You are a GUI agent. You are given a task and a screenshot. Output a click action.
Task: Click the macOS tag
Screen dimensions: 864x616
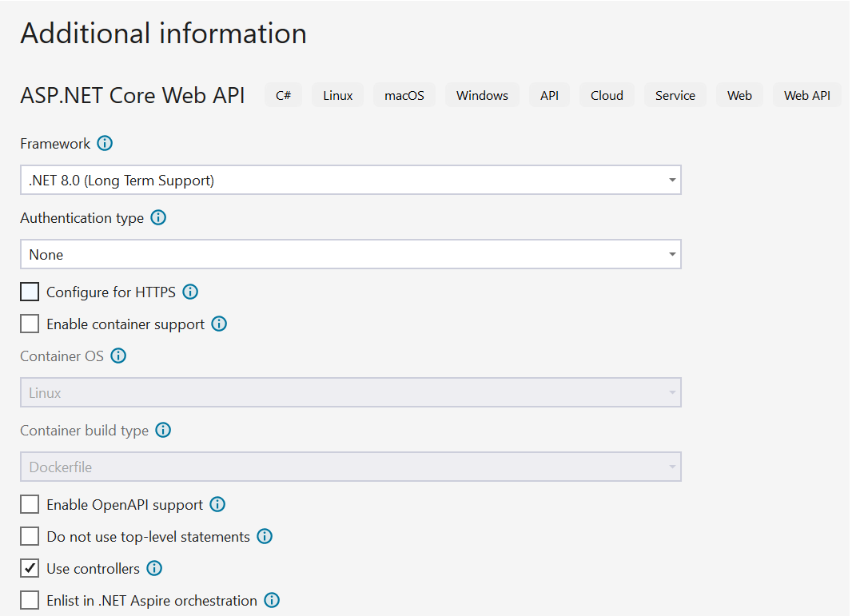click(404, 95)
